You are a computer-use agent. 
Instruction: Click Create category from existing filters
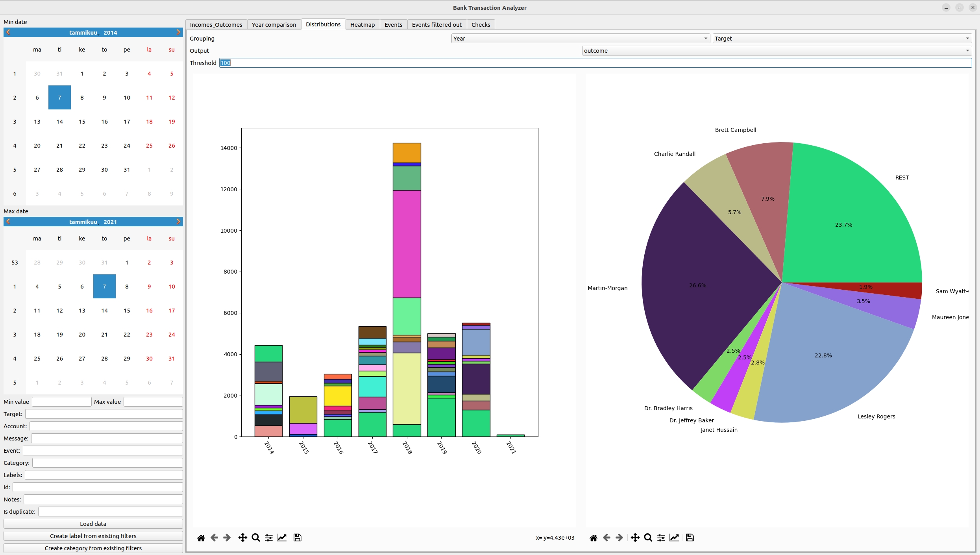coord(93,548)
